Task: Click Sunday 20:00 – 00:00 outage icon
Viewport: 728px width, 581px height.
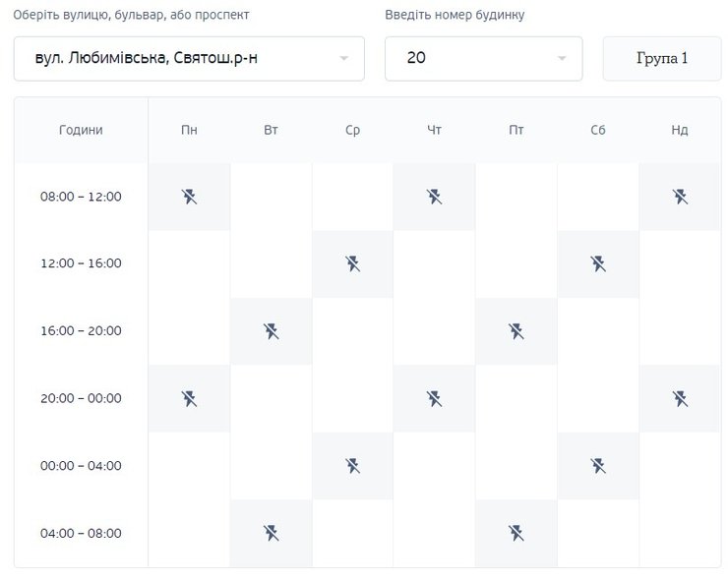Action: point(680,398)
